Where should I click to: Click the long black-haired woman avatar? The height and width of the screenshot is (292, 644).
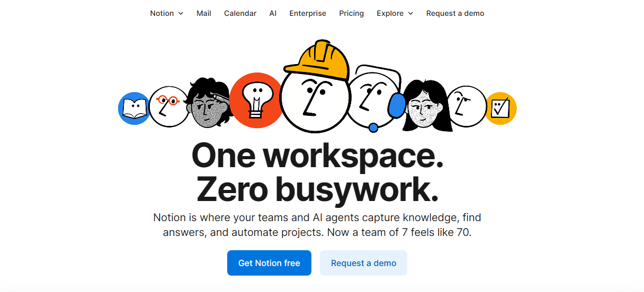427,106
